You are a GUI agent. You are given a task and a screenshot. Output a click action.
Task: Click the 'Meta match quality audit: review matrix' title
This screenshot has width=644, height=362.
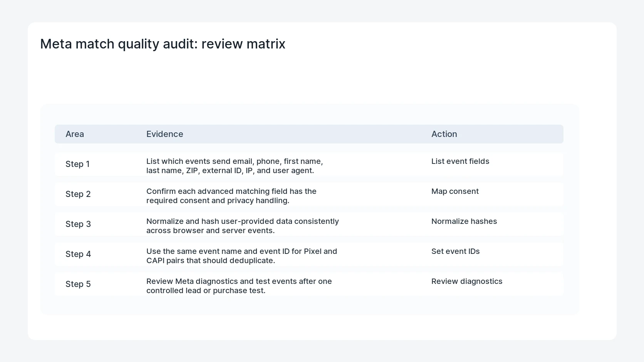tap(163, 44)
